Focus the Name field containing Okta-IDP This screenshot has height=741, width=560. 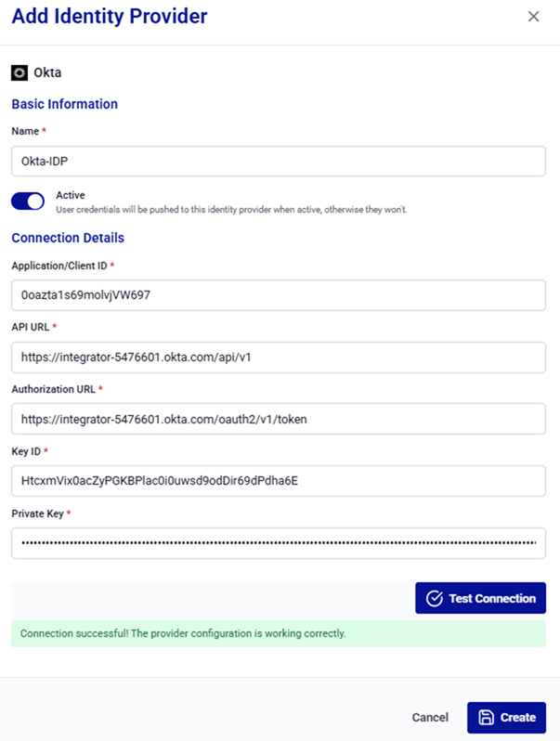[x=279, y=162]
